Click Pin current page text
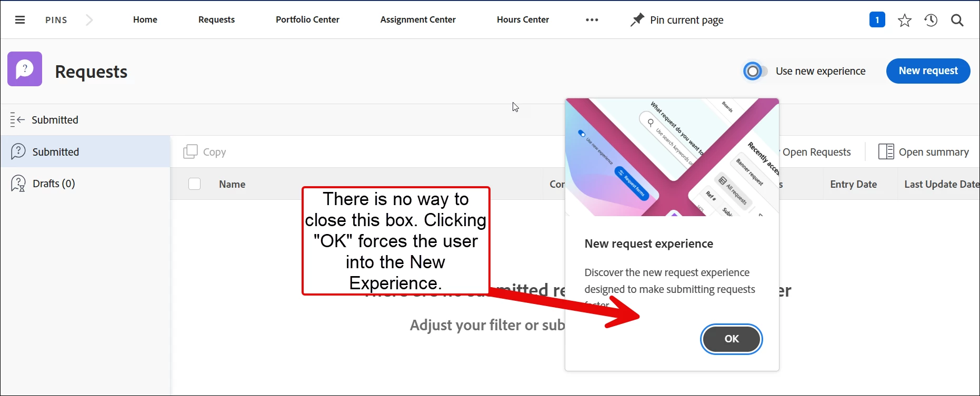Screen dimensions: 980x396 pos(687,20)
